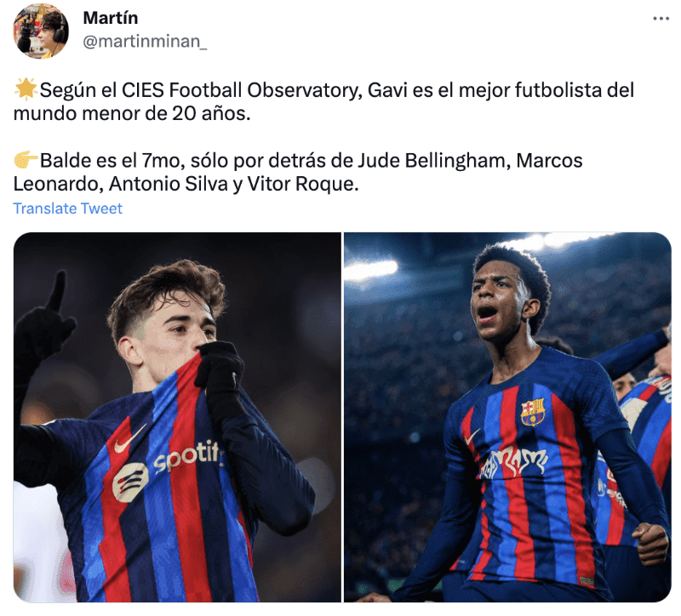The width and height of the screenshot is (681, 616).
Task: Open Martín's profile avatar picture
Action: click(x=41, y=31)
